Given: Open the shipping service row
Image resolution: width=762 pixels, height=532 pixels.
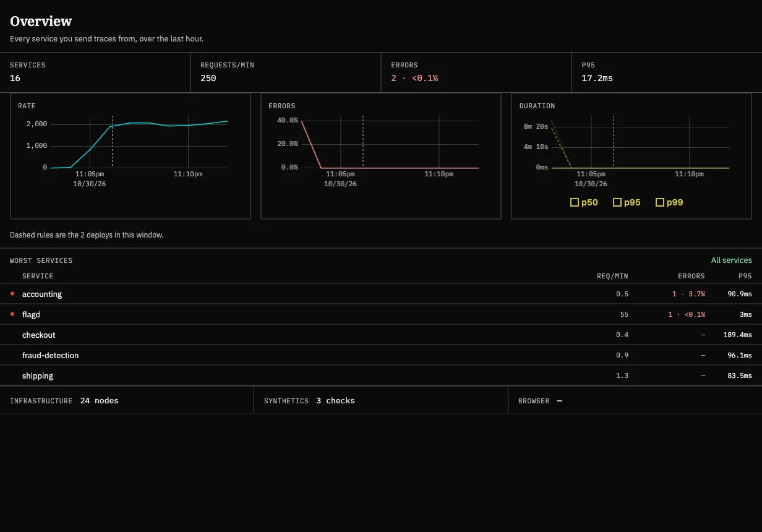Looking at the screenshot, I should click(381, 375).
